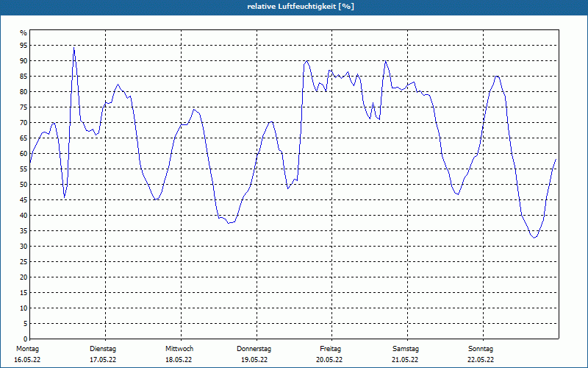Click the y-axis value '95'
The height and width of the screenshot is (368, 588).
(24, 46)
